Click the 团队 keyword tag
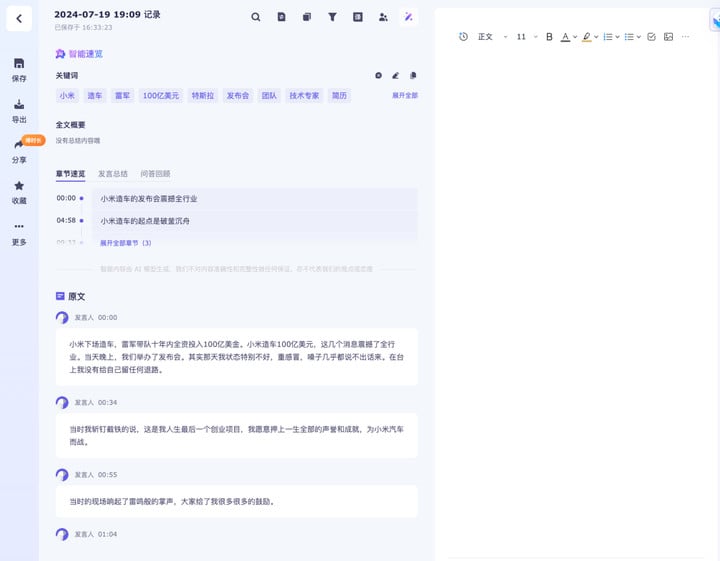720x561 pixels. 269,95
